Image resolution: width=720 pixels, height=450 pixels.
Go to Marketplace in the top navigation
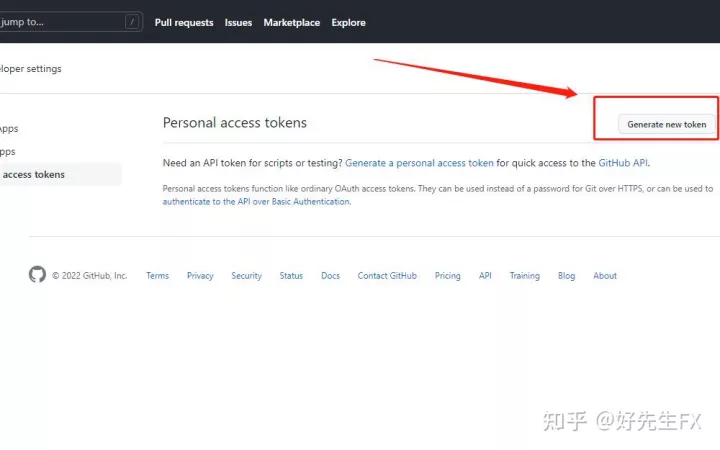[292, 22]
